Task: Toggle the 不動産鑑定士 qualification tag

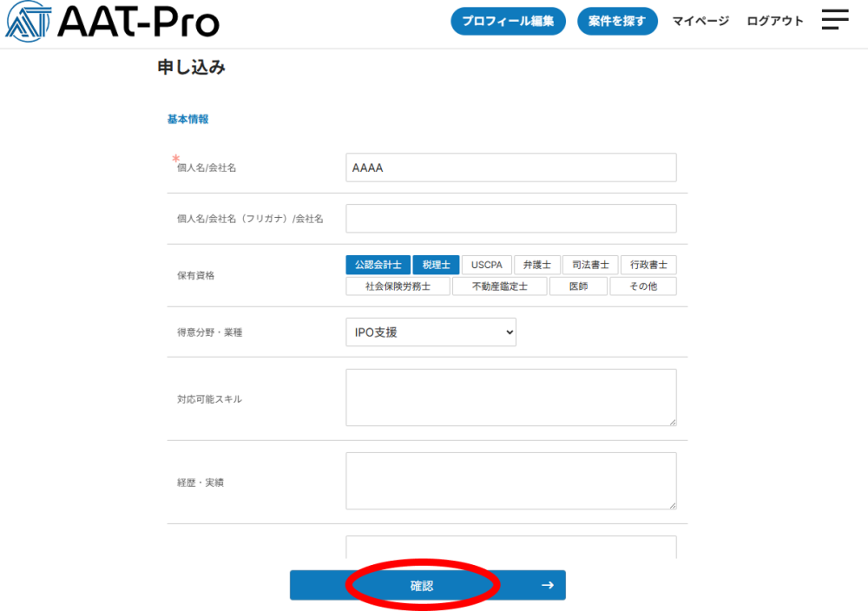Action: click(500, 286)
